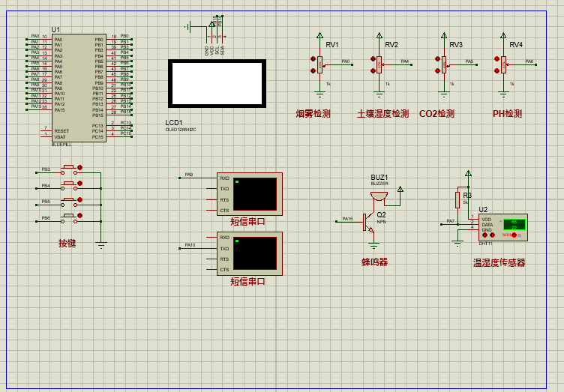Click the power terminal beside the buzzer
Viewport: 564px width, 392px height.
click(x=400, y=190)
